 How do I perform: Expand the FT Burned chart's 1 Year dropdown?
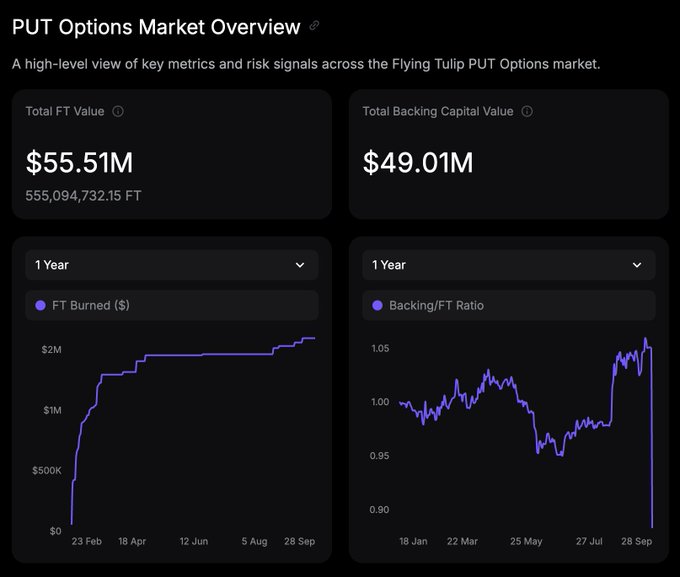[172, 265]
